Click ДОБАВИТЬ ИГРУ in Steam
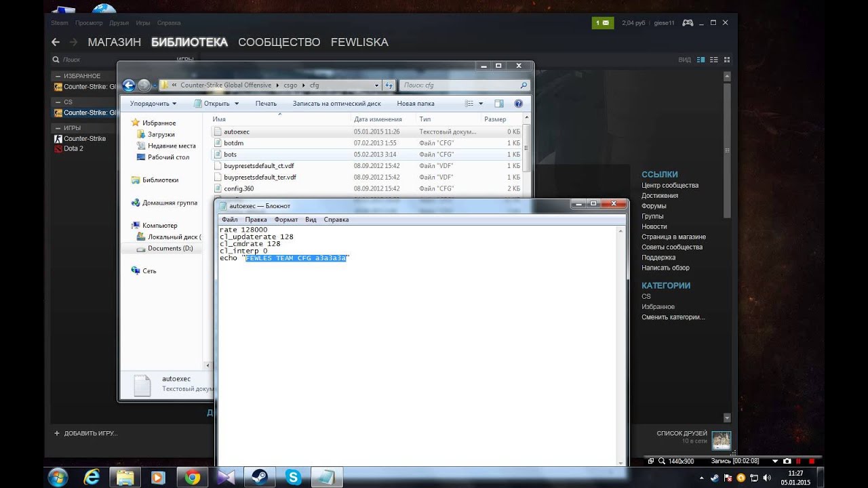This screenshot has height=488, width=868. (85, 433)
